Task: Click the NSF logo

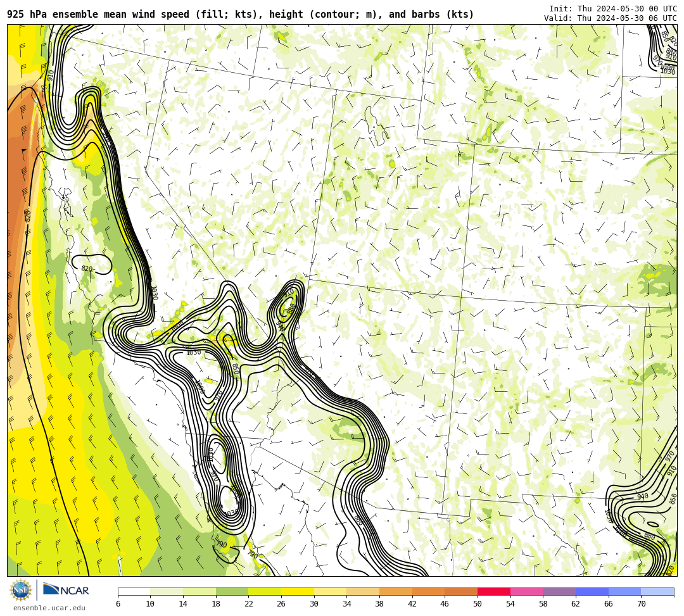Action: (x=21, y=590)
